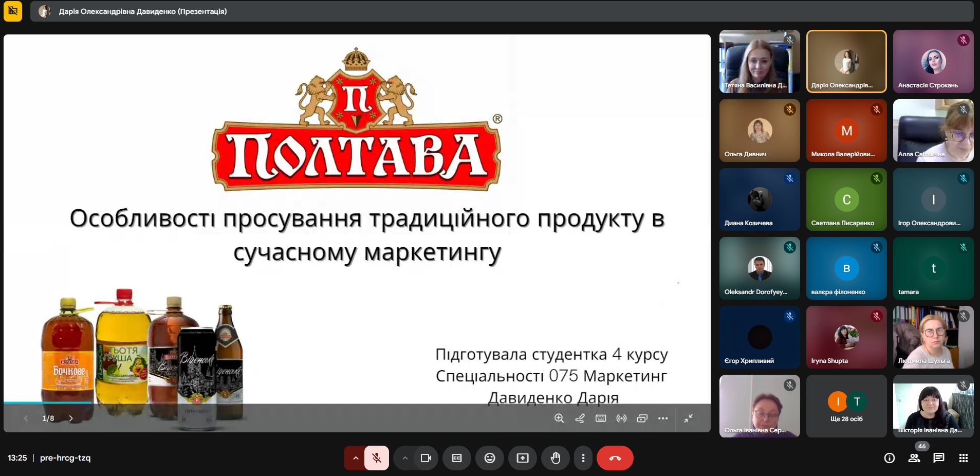Click the zoom magnifier in slide toolbar
Viewport: 980px width, 476px height.
click(x=559, y=418)
